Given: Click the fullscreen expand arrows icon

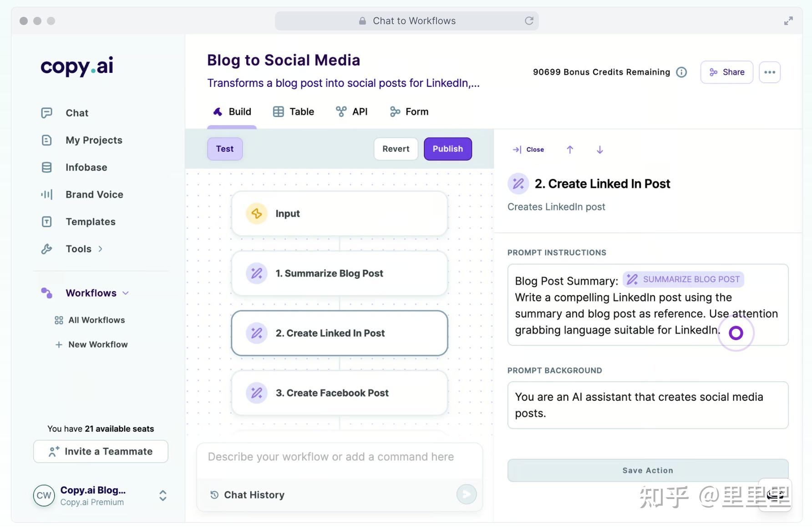Looking at the screenshot, I should (x=788, y=21).
